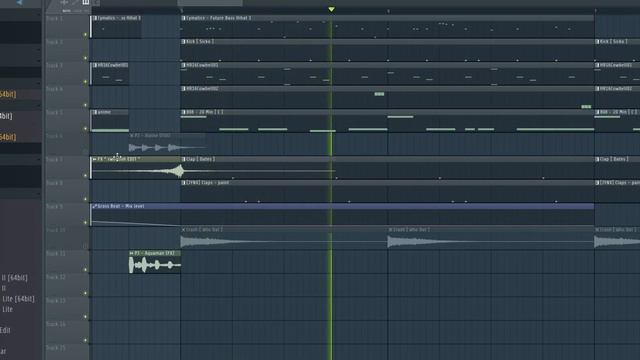Image resolution: width=640 pixels, height=360 pixels.
Task: Select the Track 13 header label
Action: (x=56, y=301)
